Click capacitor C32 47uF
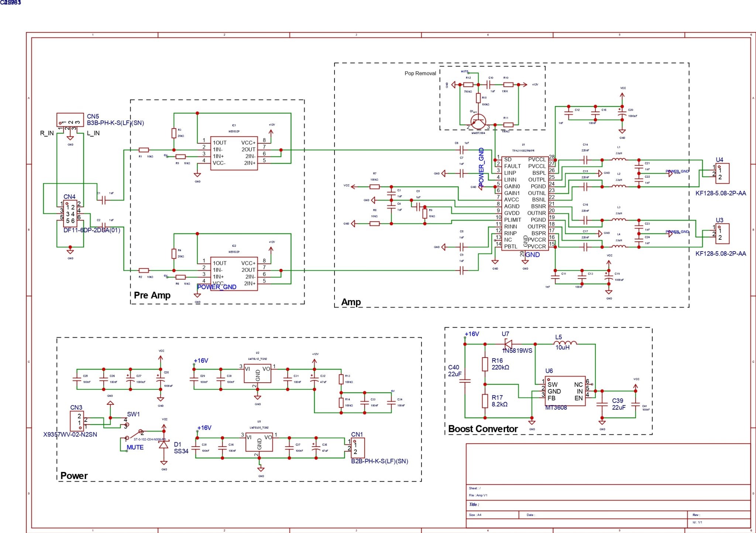The image size is (756, 533). tap(315, 379)
